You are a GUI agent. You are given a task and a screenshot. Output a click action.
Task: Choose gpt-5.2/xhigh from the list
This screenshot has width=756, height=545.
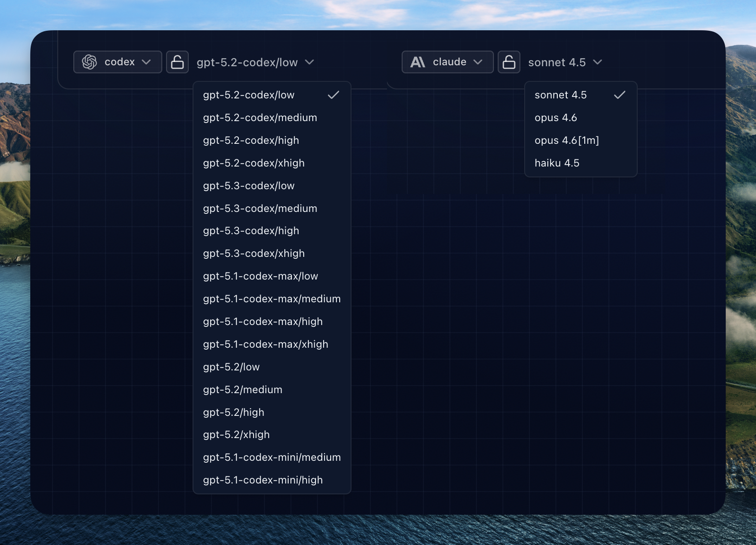tap(237, 435)
